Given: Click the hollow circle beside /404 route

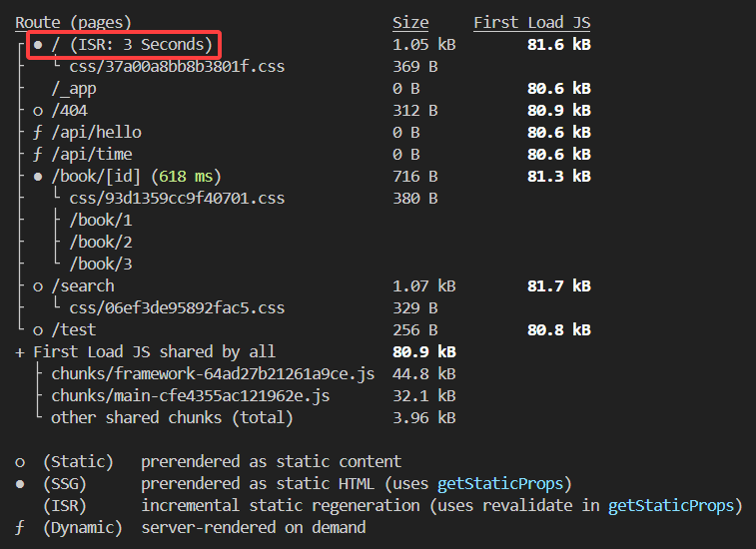Looking at the screenshot, I should [x=38, y=112].
